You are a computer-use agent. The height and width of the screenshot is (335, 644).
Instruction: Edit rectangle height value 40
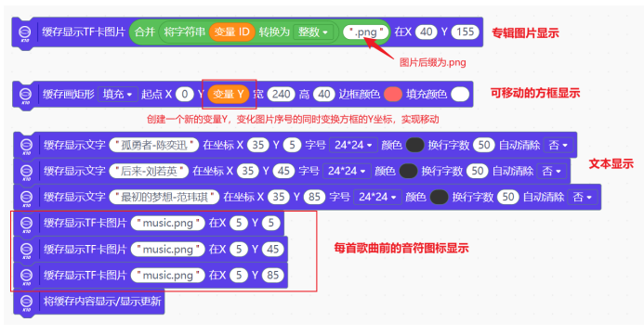tap(324, 95)
